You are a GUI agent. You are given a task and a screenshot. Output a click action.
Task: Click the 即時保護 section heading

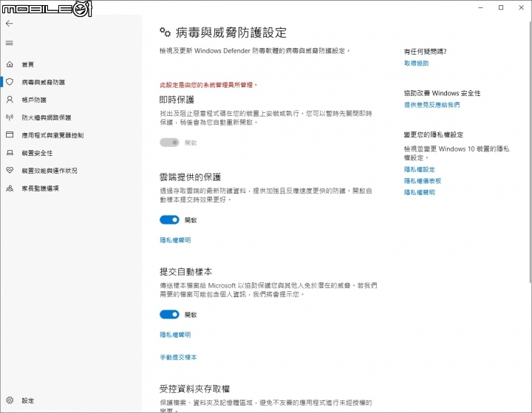click(177, 100)
